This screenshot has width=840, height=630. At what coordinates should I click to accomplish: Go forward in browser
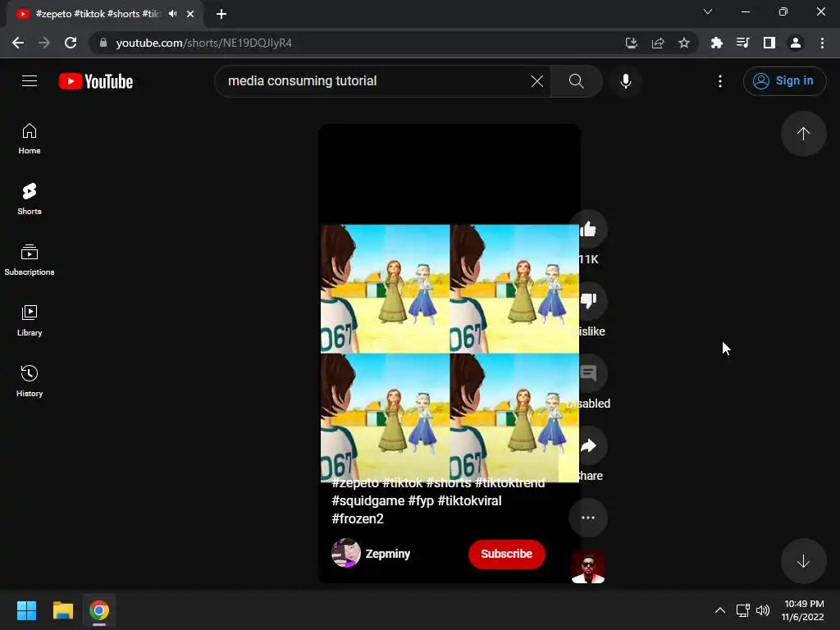point(44,43)
